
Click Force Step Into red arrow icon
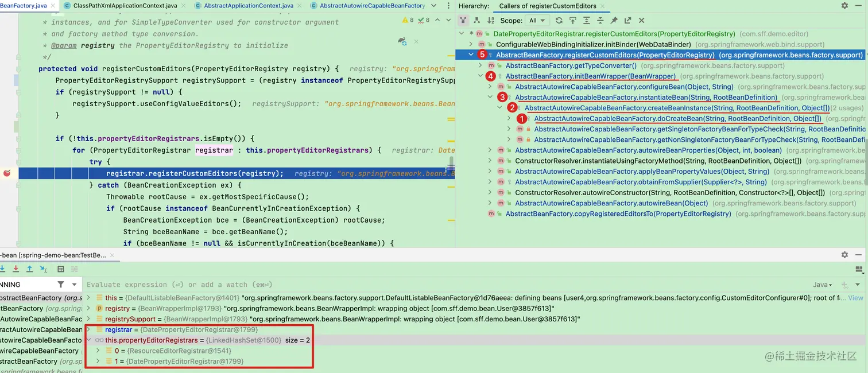tap(15, 269)
